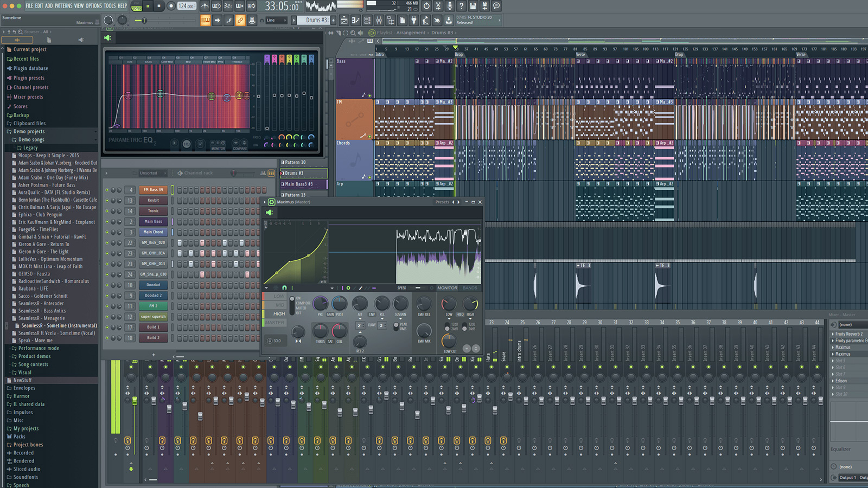Open the mixer view toolbar icon
The image size is (868, 488).
pos(379,21)
